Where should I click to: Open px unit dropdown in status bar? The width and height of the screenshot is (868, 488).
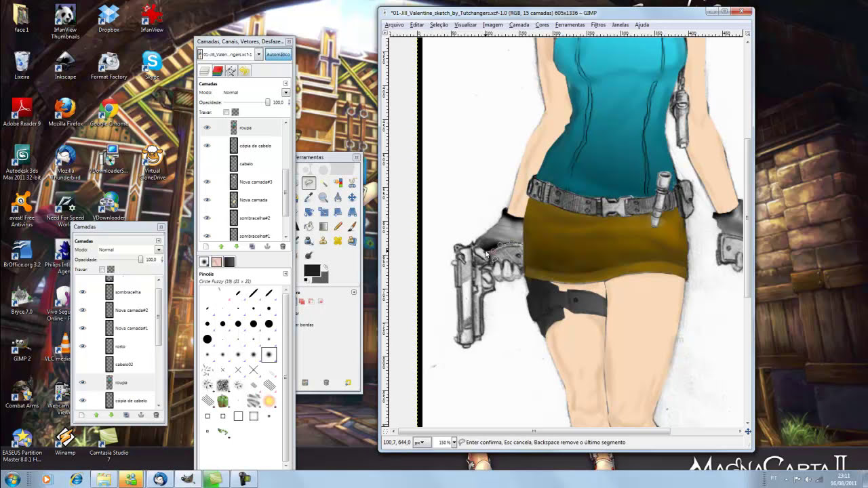point(423,443)
